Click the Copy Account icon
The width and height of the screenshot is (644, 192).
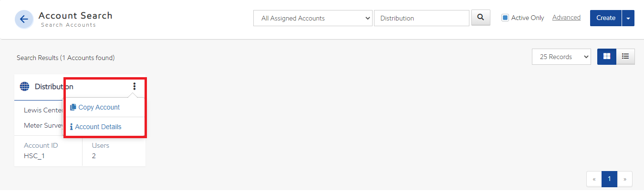click(73, 107)
